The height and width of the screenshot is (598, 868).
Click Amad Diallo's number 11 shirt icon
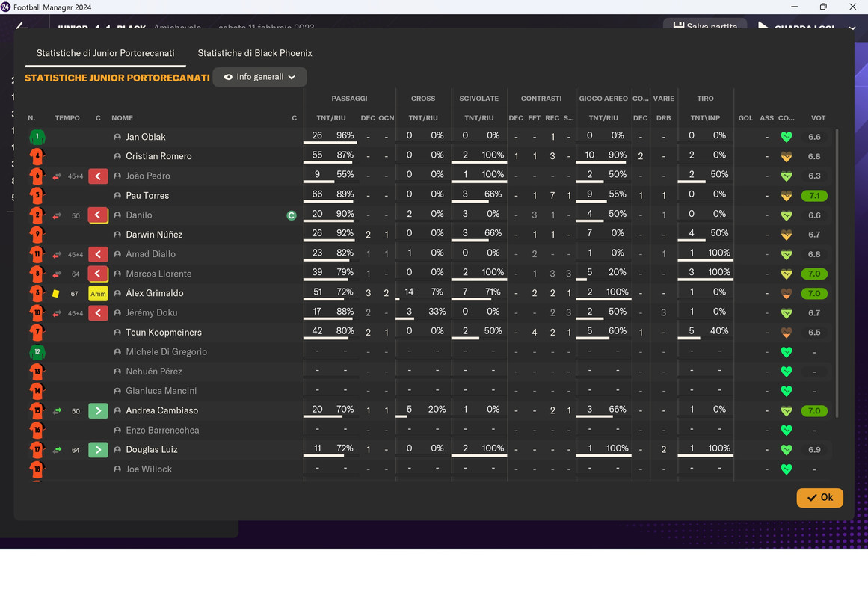coord(37,254)
